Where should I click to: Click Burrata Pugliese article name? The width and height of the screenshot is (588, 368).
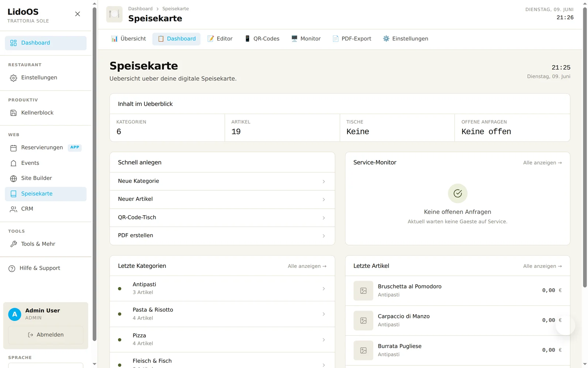[x=399, y=346]
